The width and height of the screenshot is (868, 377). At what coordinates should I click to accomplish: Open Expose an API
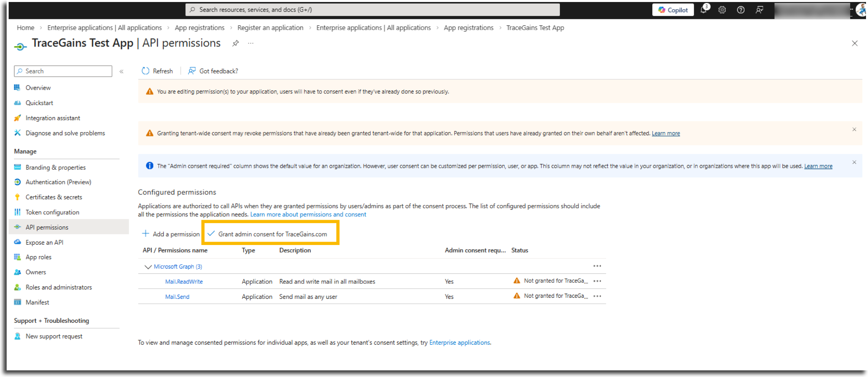[44, 242]
